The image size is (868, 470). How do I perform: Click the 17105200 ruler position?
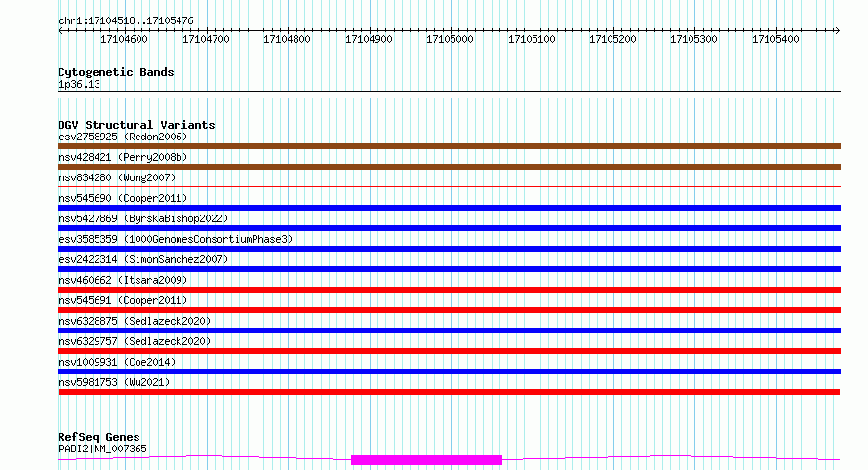coord(612,39)
